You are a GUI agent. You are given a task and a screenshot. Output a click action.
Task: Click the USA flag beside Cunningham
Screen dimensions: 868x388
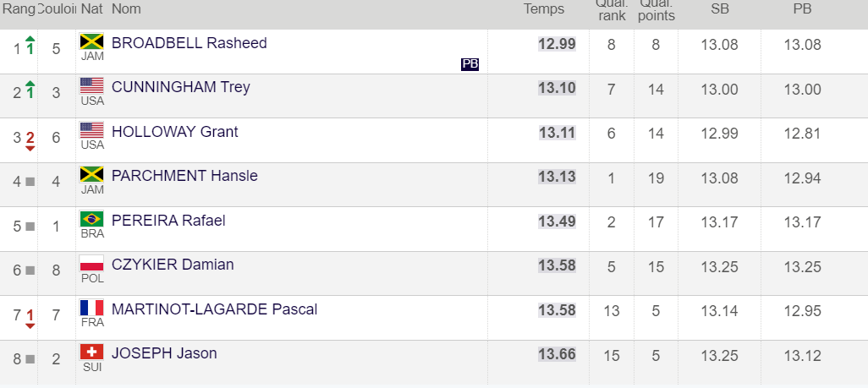coord(91,85)
